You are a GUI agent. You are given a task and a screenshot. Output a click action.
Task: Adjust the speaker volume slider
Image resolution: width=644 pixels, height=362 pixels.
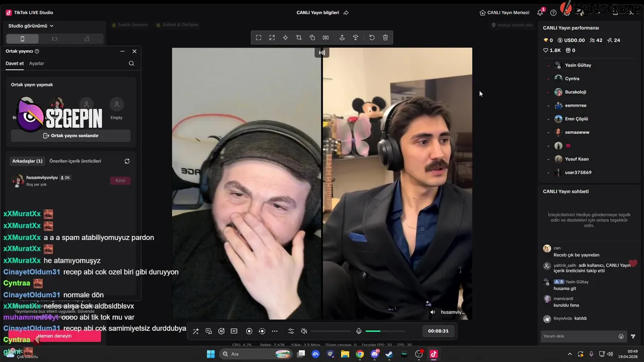331,331
